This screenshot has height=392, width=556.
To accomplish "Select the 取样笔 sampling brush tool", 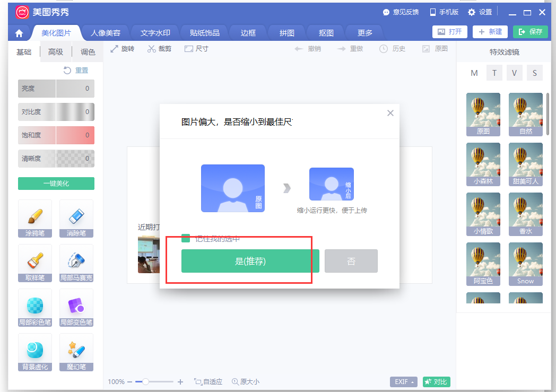I will (x=35, y=263).
